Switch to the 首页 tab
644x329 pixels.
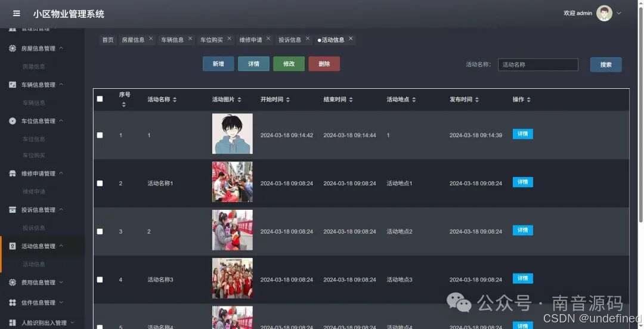click(107, 40)
